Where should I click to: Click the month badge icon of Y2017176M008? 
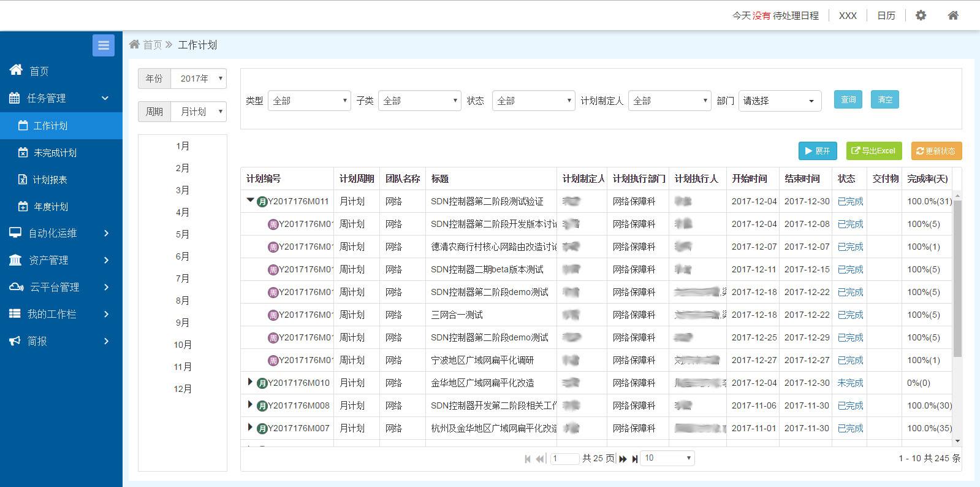click(x=262, y=405)
